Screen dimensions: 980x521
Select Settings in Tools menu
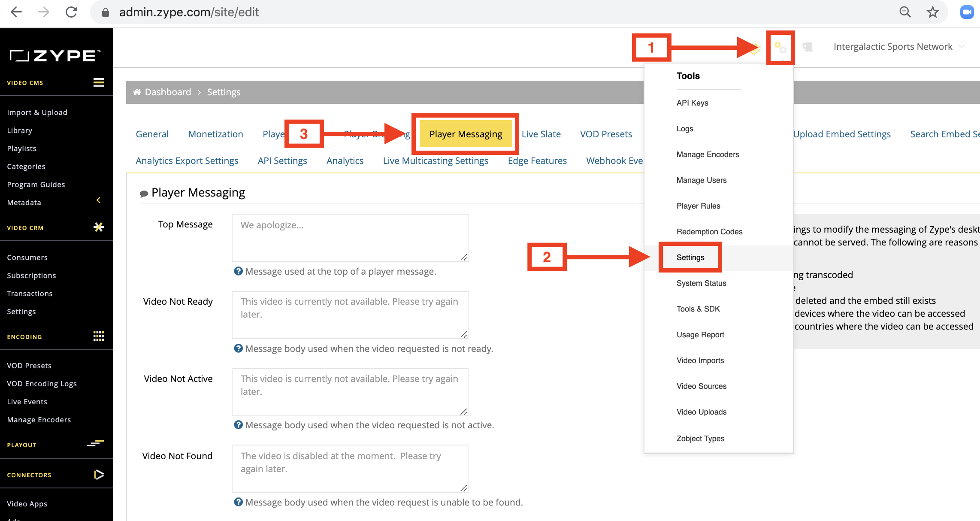[690, 257]
